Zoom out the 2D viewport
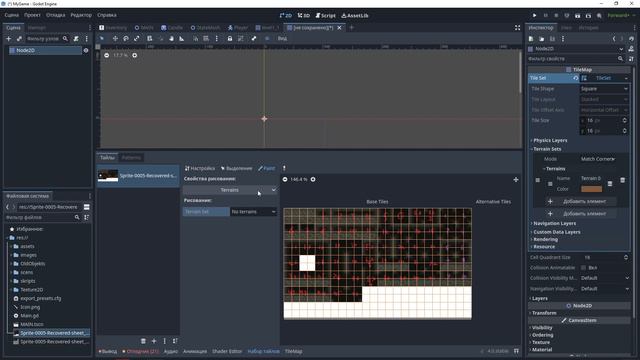Image resolution: width=640 pixels, height=360 pixels. tap(107, 55)
